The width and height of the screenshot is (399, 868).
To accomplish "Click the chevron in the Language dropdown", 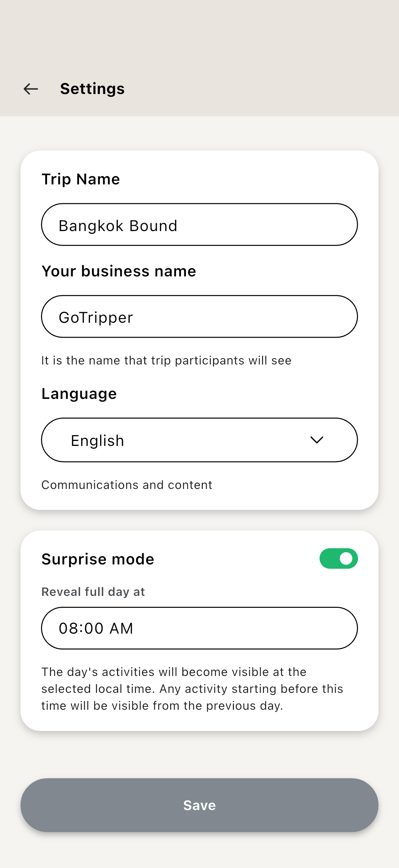I will [x=317, y=440].
